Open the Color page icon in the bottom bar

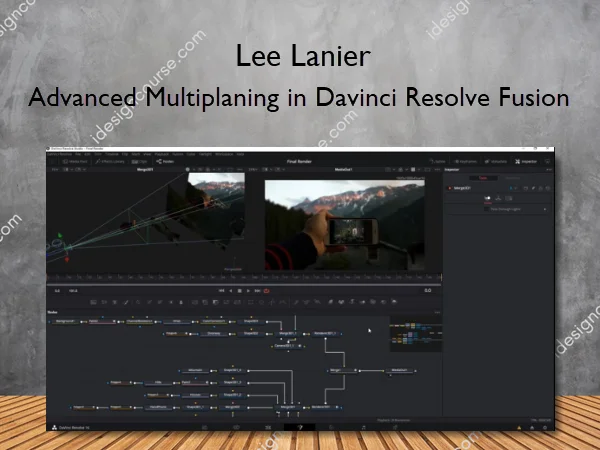click(331, 427)
